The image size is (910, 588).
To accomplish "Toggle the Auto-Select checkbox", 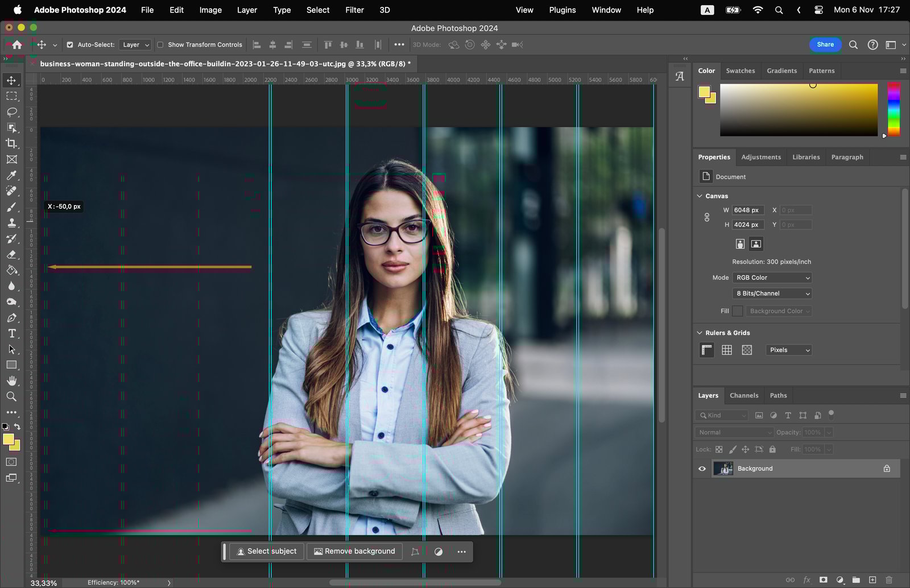I will click(70, 45).
